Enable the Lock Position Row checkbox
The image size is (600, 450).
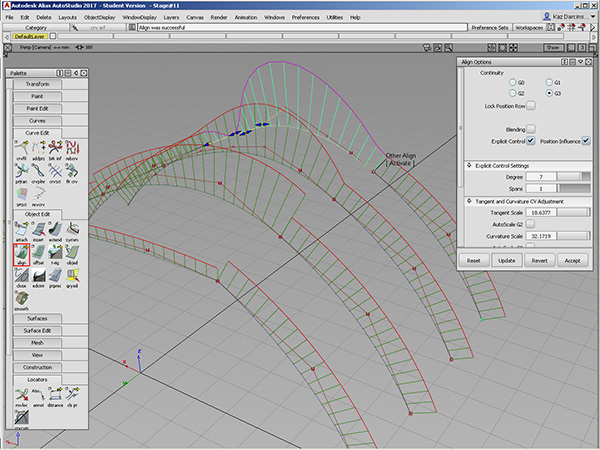(x=531, y=106)
